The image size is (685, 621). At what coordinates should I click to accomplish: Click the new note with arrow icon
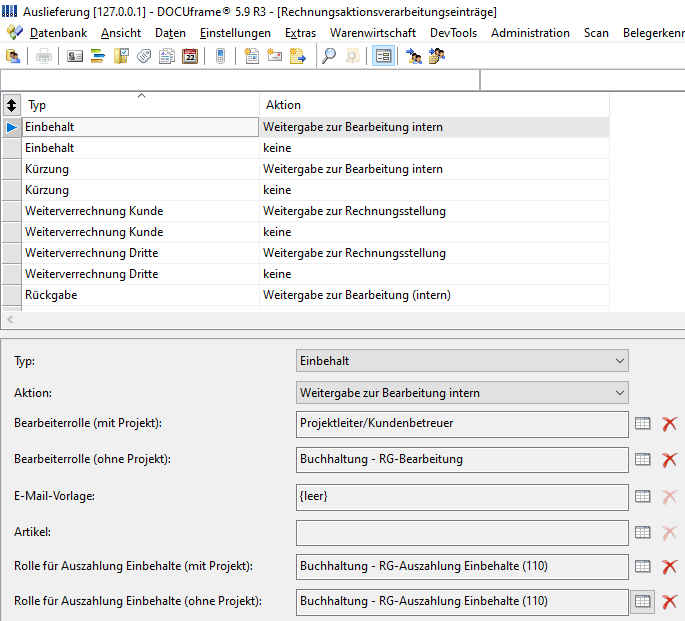[x=298, y=56]
